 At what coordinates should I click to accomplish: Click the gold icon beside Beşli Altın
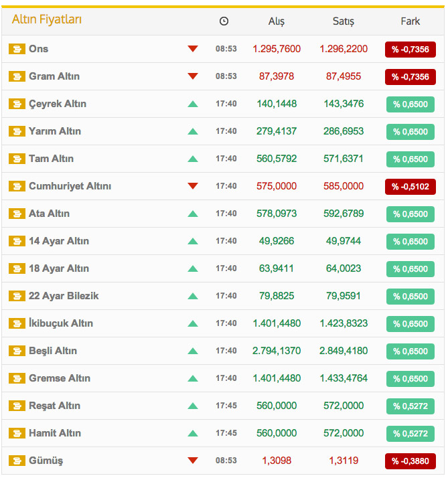pyautogui.click(x=17, y=351)
